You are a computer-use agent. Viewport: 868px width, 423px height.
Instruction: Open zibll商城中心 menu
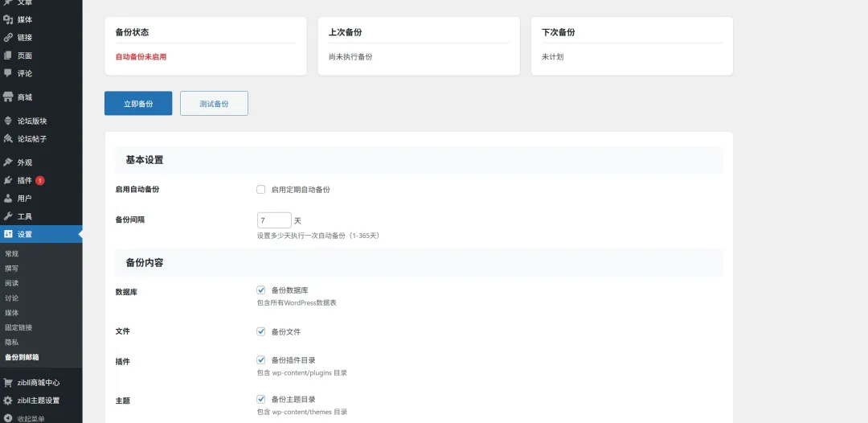point(41,383)
